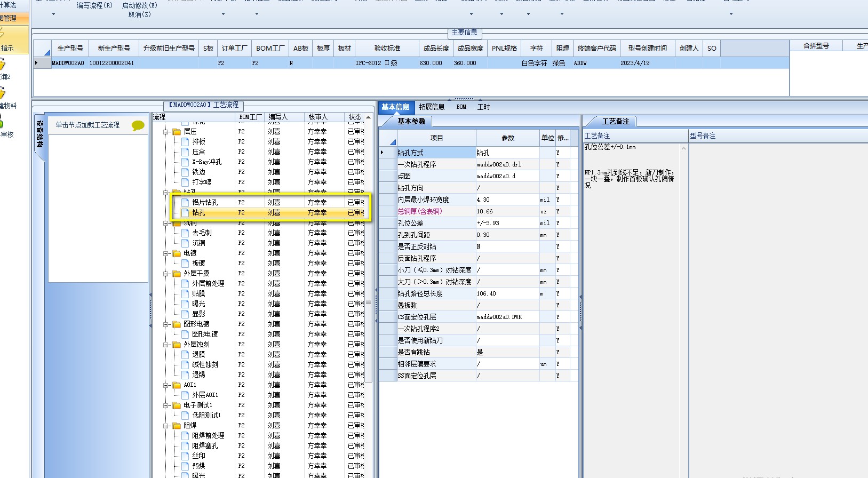The image size is (868, 478).
Task: Click the document icon beside 低阻测试1
Action: click(185, 415)
